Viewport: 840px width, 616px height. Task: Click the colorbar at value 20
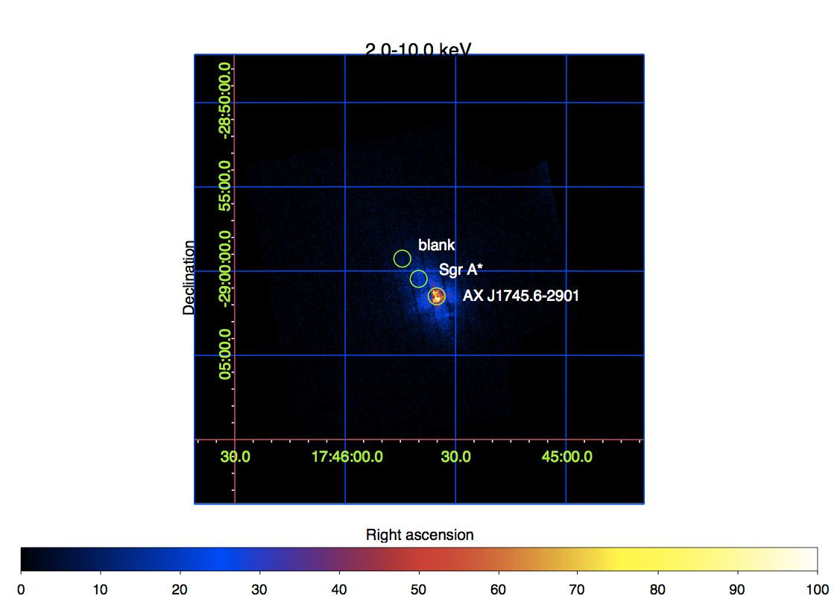click(180, 559)
